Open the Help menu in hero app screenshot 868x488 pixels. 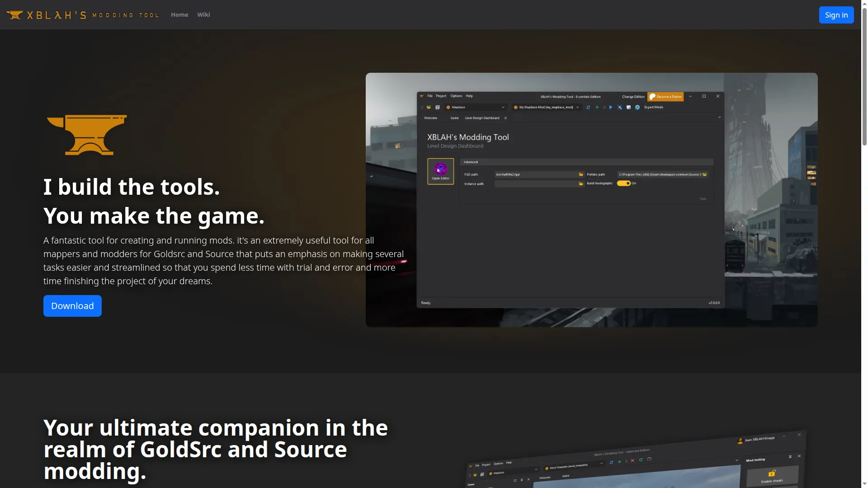(469, 96)
